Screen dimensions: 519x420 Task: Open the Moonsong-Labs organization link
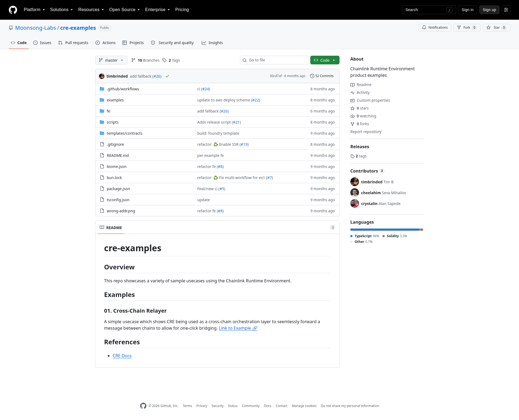[x=35, y=28]
